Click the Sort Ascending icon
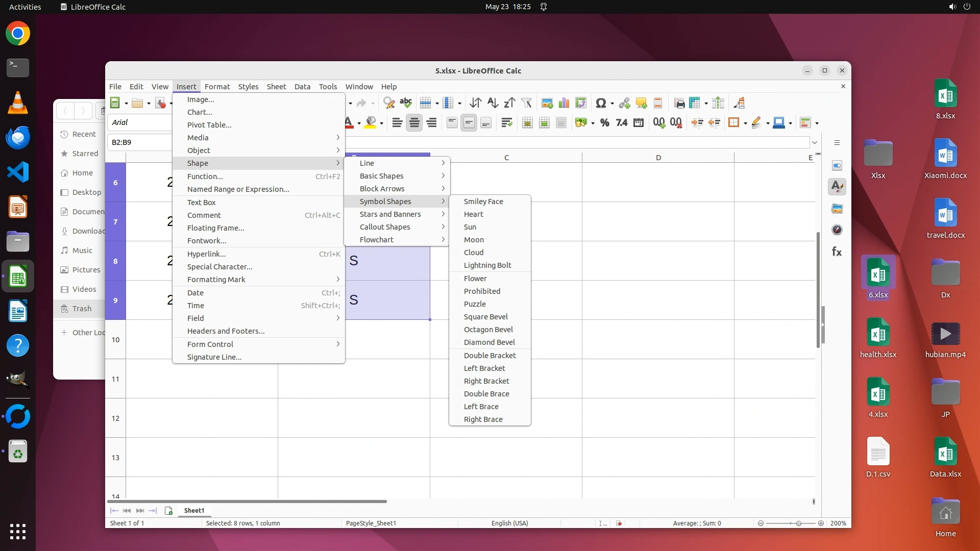The image size is (980, 551). [x=493, y=103]
